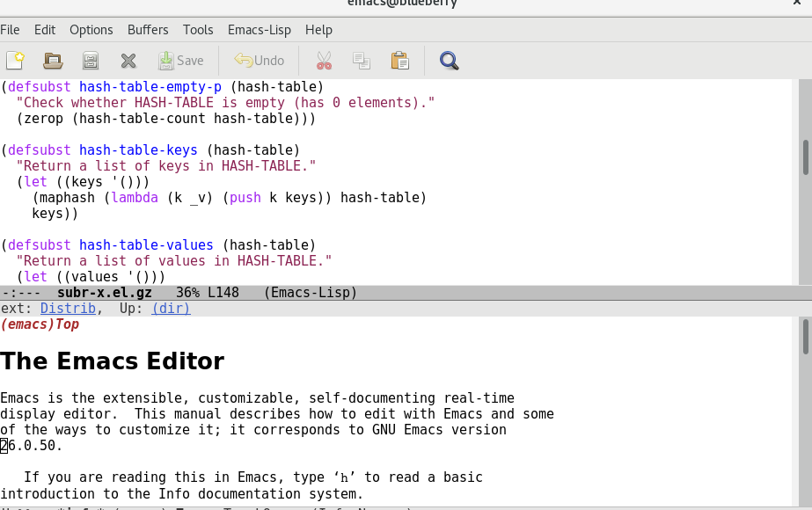Screen dimensions: 812x510
Task: Open the Edit menu
Action: click(x=45, y=30)
